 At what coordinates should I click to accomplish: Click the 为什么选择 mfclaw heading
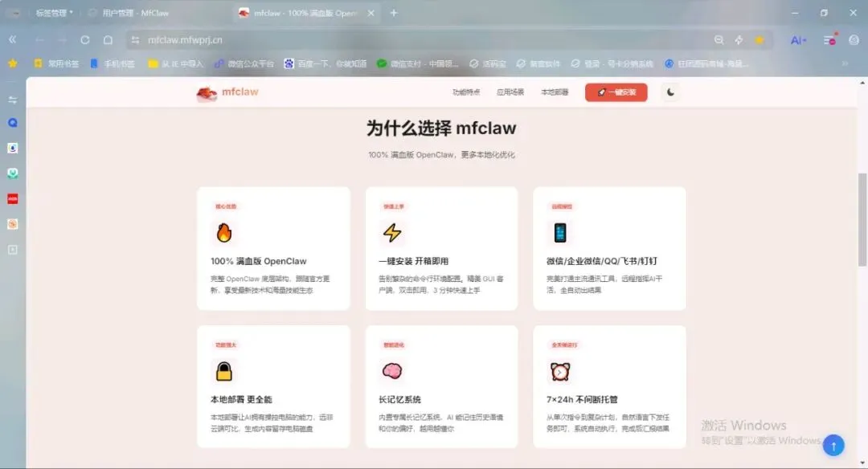pyautogui.click(x=441, y=128)
